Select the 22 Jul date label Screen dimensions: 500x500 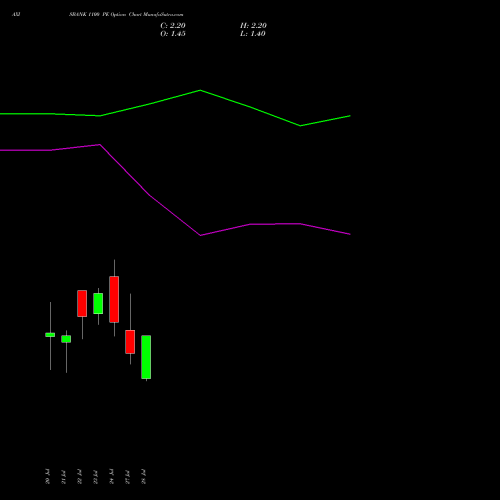80,477
